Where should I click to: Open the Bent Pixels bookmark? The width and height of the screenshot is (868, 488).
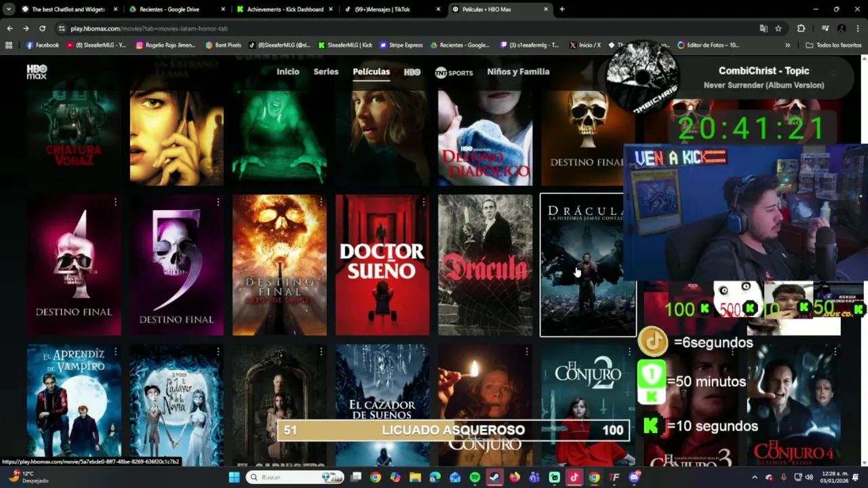click(223, 45)
